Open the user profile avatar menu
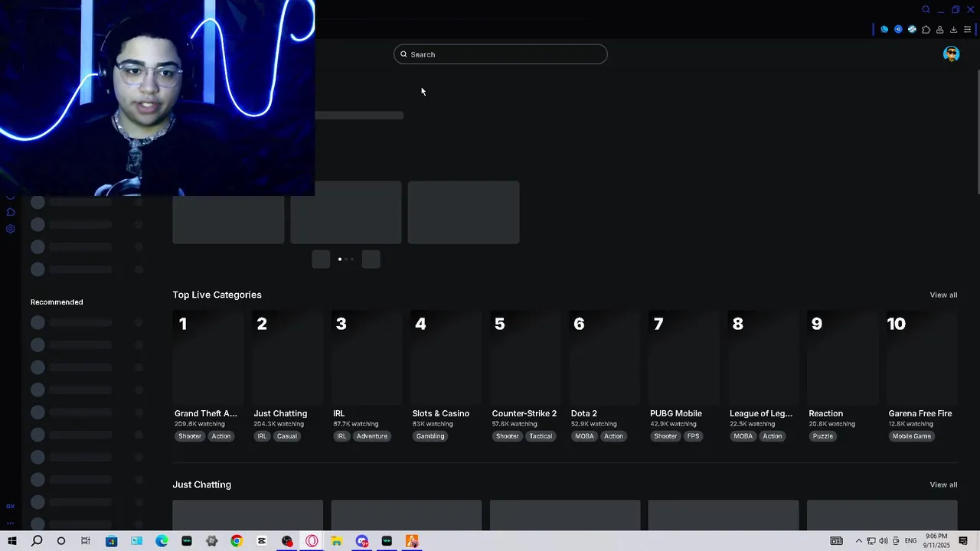The width and height of the screenshot is (980, 551). (x=951, y=54)
